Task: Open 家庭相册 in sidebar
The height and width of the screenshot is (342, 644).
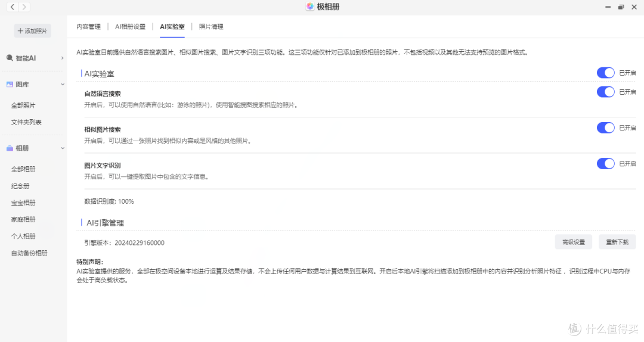Action: (23, 220)
